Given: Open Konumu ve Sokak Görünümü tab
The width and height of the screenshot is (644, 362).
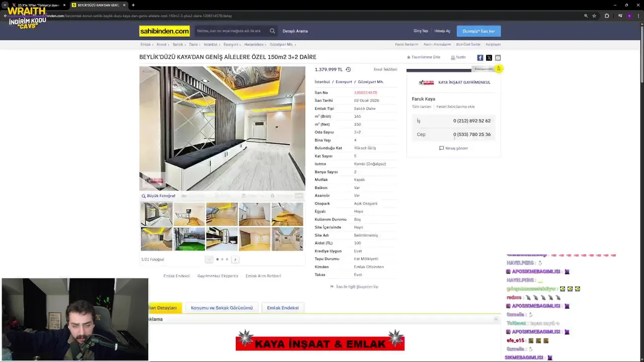Looking at the screenshot, I should pos(222,308).
